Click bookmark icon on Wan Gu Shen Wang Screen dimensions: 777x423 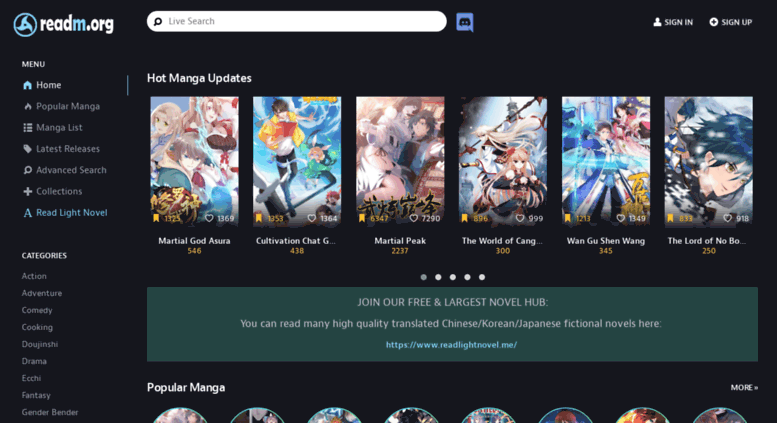(x=567, y=218)
